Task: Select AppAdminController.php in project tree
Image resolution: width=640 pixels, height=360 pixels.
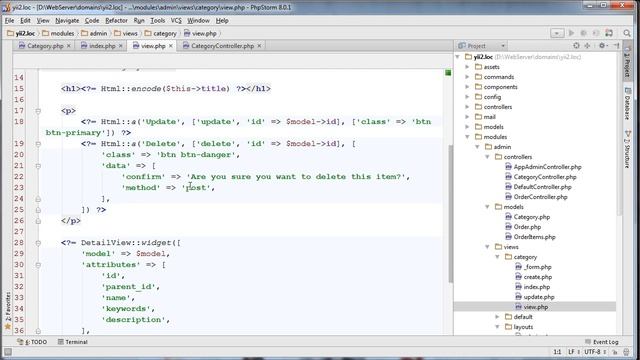Action: pyautogui.click(x=543, y=167)
